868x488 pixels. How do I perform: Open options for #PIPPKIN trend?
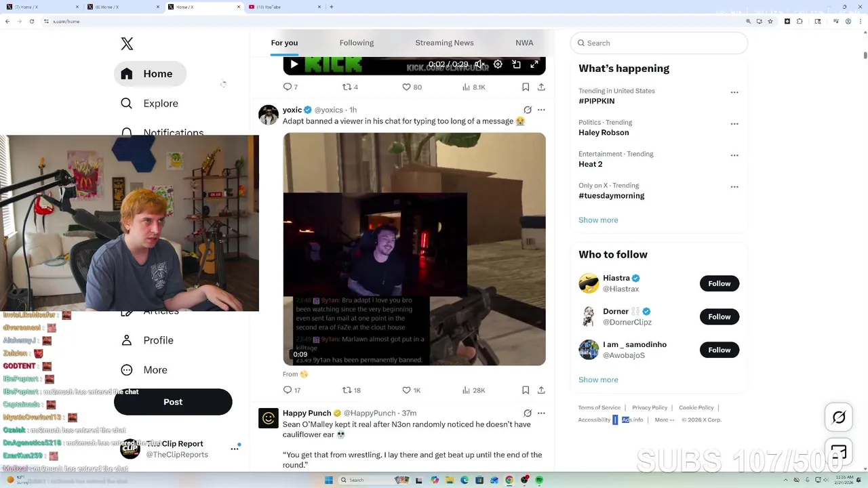point(734,92)
